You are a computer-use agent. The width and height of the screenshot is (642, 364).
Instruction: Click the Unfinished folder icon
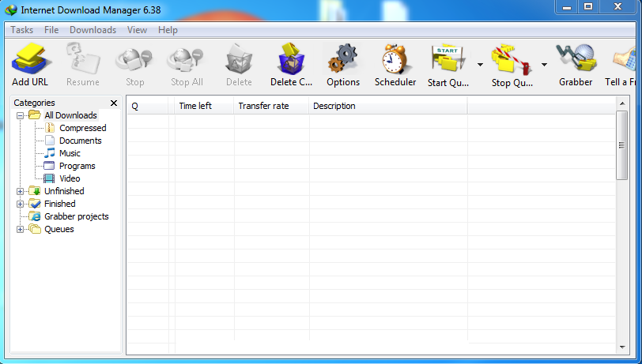35,191
